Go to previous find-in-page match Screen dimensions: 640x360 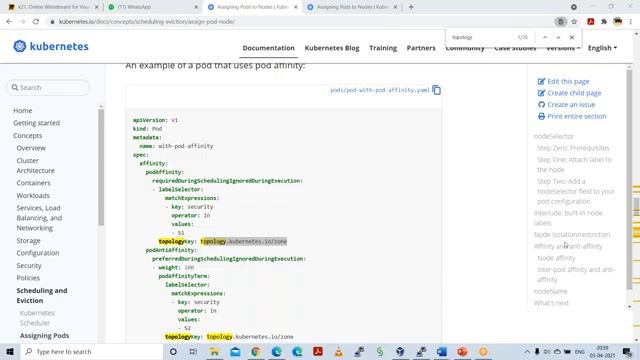point(545,37)
